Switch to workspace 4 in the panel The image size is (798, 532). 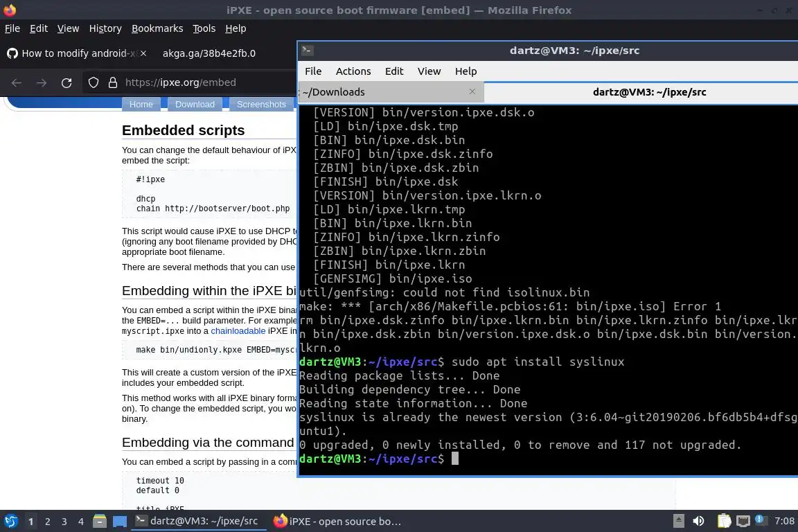point(81,522)
